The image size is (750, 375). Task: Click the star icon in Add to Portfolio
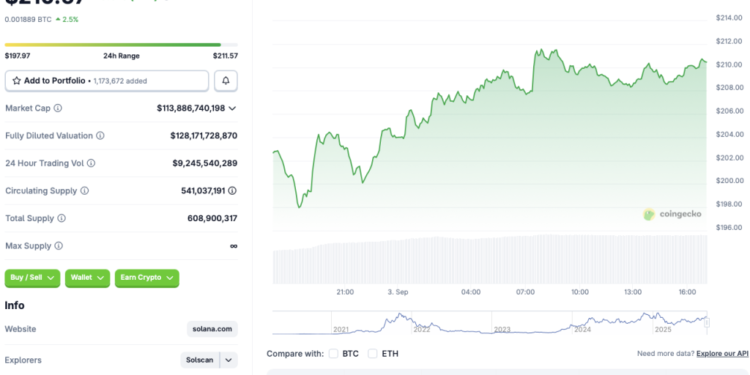click(x=16, y=81)
